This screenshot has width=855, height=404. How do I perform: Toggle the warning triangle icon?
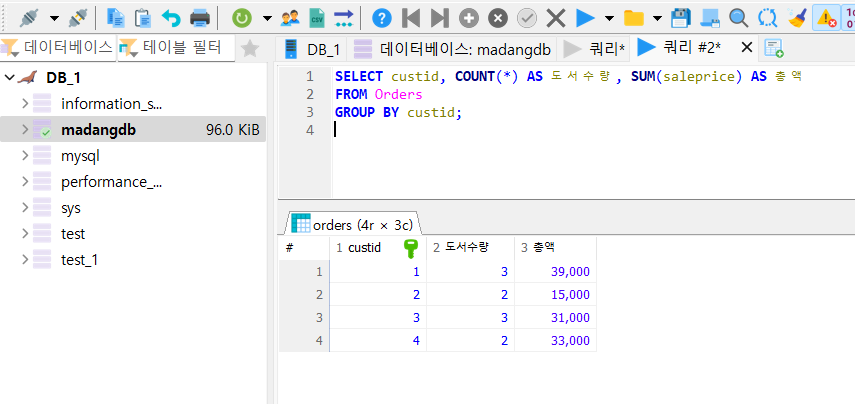(826, 19)
